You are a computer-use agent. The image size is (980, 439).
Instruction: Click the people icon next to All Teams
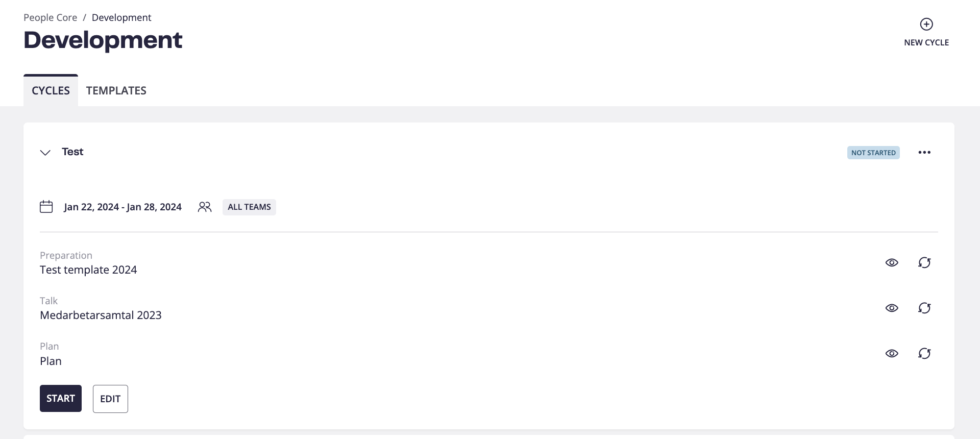205,207
